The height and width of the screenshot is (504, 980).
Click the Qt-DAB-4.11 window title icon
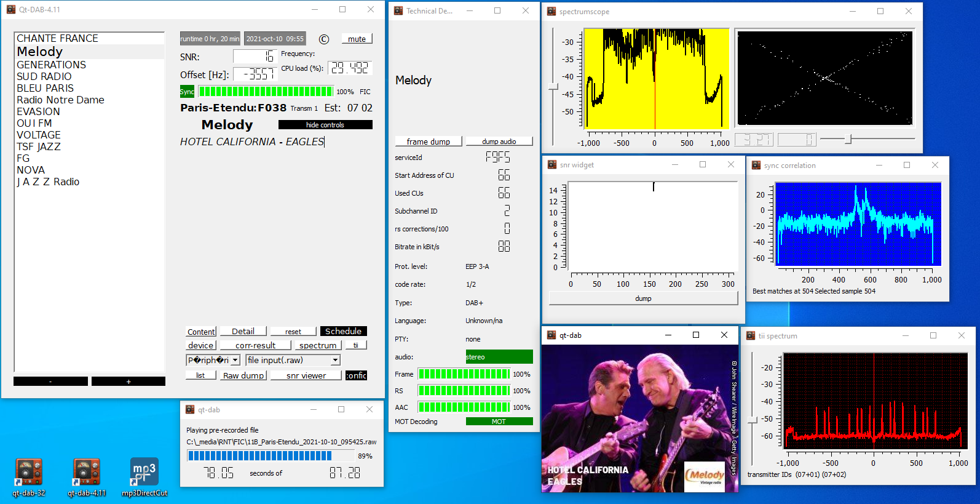tap(11, 9)
